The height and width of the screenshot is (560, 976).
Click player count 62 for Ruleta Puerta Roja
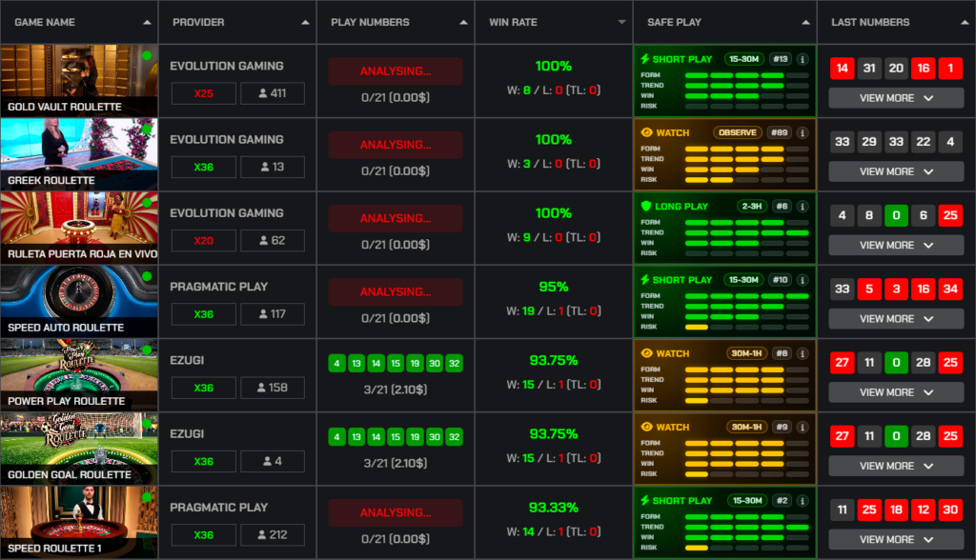[x=273, y=241]
